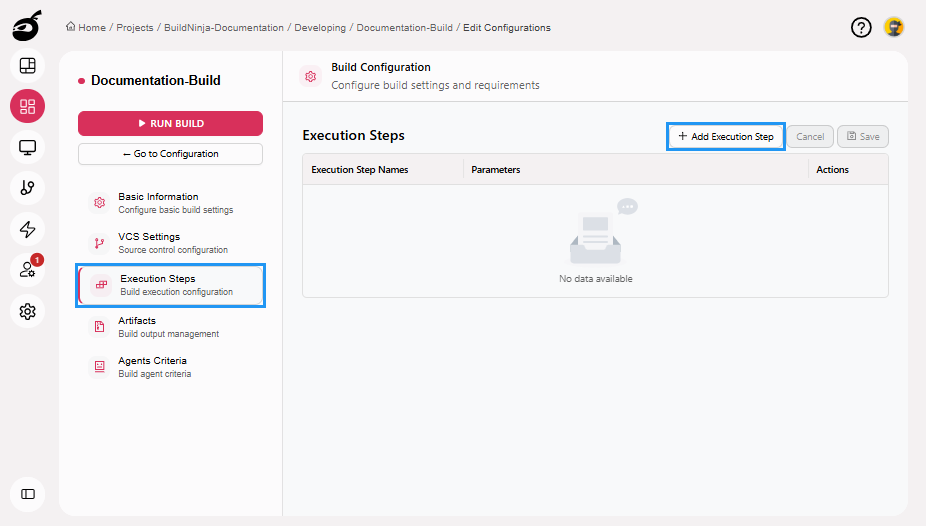Toggle the sidebar collapse panel icon
The height and width of the screenshot is (526, 926).
pyautogui.click(x=28, y=494)
